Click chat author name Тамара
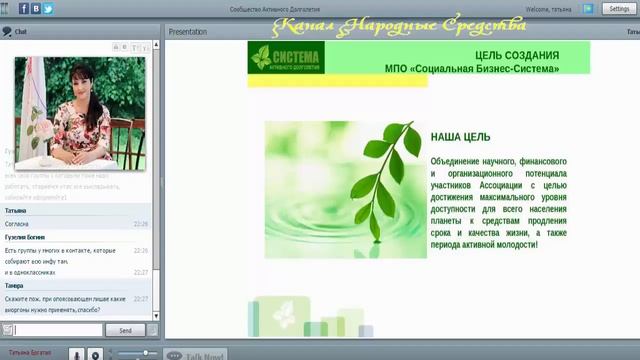This screenshot has height=360, width=640. (x=14, y=286)
